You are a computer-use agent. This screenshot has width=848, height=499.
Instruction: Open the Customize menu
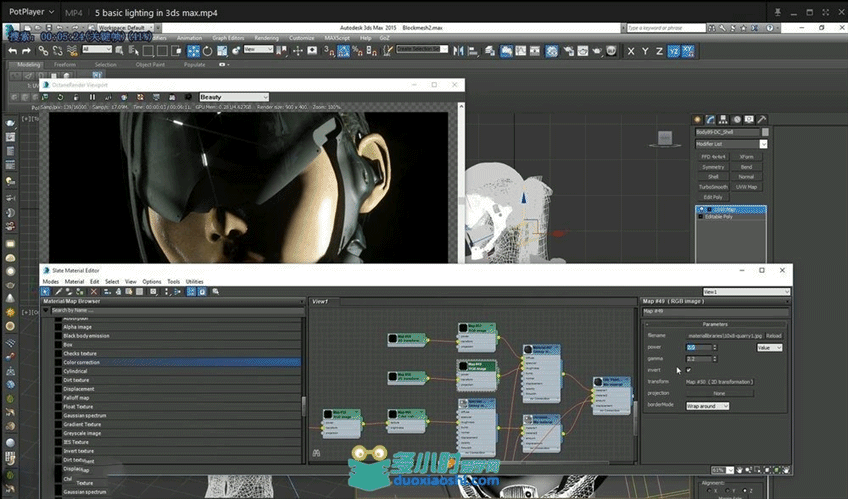click(301, 38)
